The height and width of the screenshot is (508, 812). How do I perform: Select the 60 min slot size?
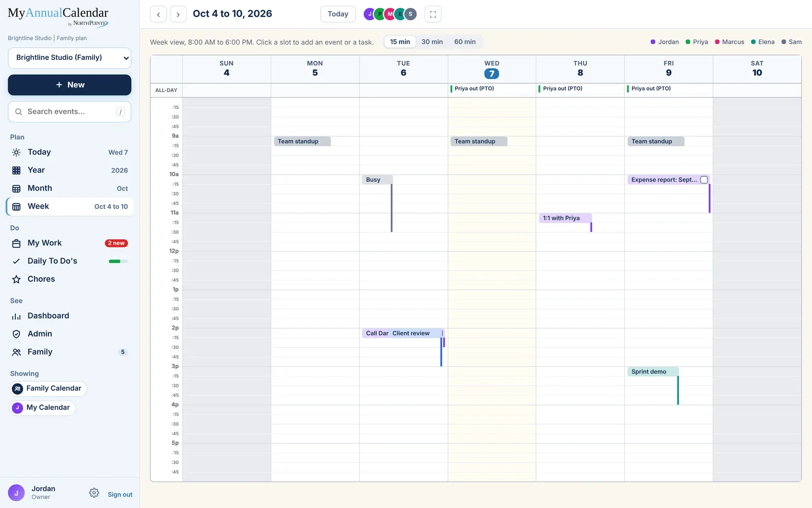point(465,42)
